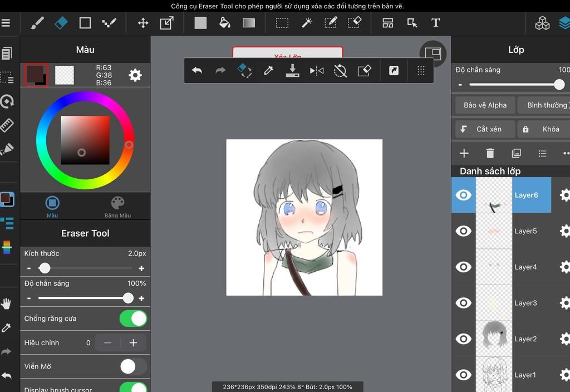Open floating toolbar grid dots handle
570x392 pixels.
[421, 71]
